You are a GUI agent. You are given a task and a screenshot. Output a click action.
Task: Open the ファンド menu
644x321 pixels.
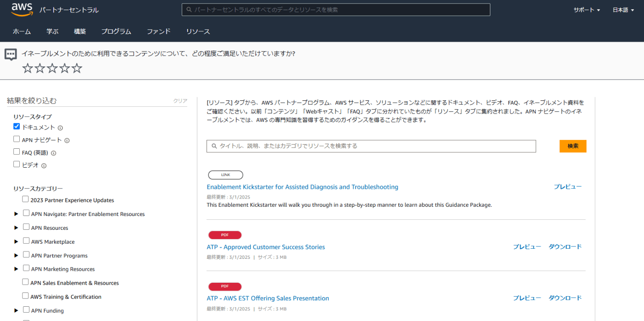coord(159,31)
